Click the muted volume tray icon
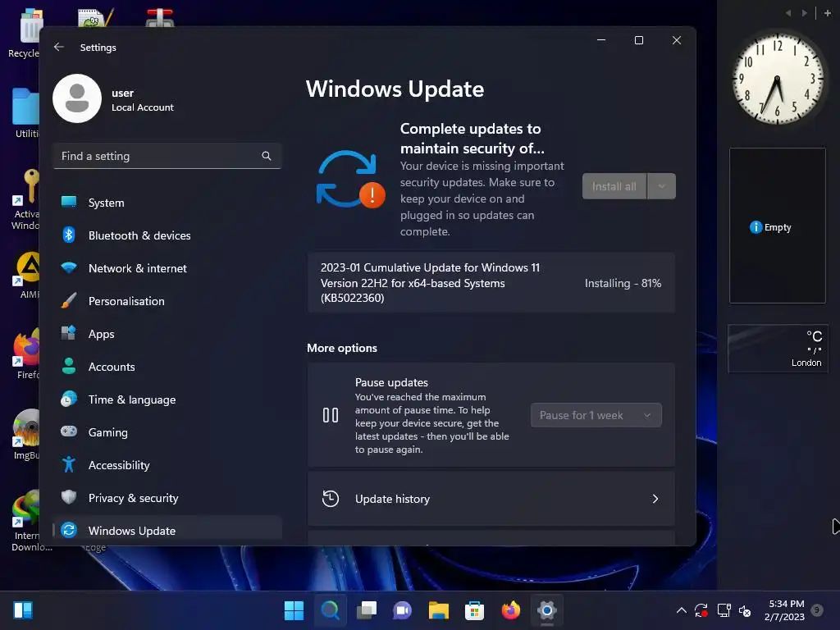Image resolution: width=840 pixels, height=630 pixels. click(745, 610)
